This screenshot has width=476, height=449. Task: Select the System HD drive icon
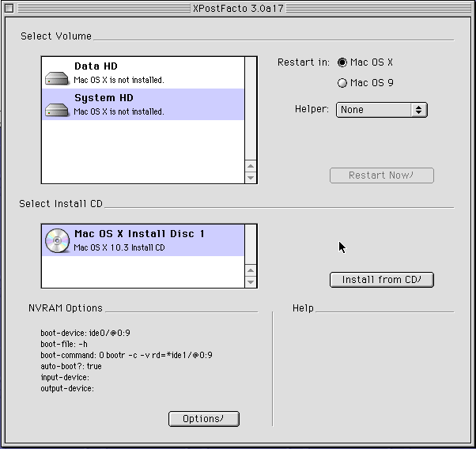coord(57,110)
